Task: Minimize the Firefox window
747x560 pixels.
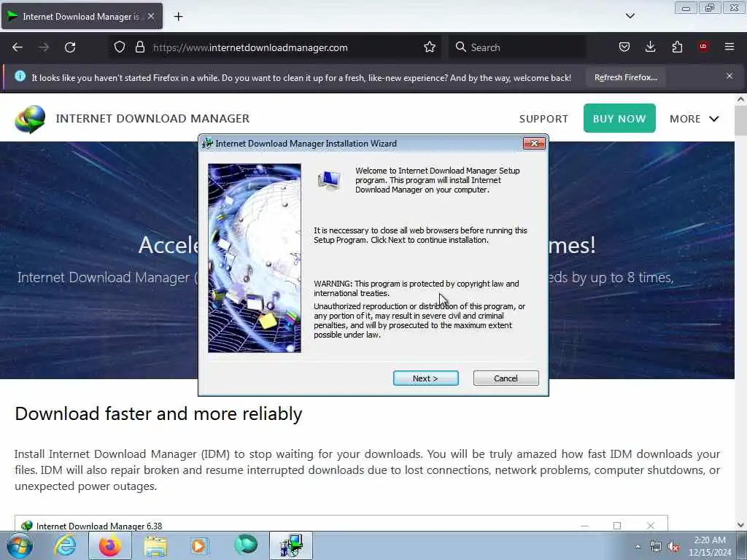Action: (686, 8)
